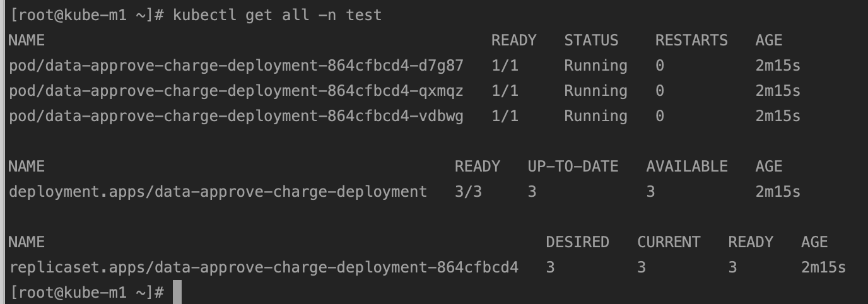
Task: Click the deployment.apps/data-approve-charge-deployment name
Action: pyautogui.click(x=218, y=192)
